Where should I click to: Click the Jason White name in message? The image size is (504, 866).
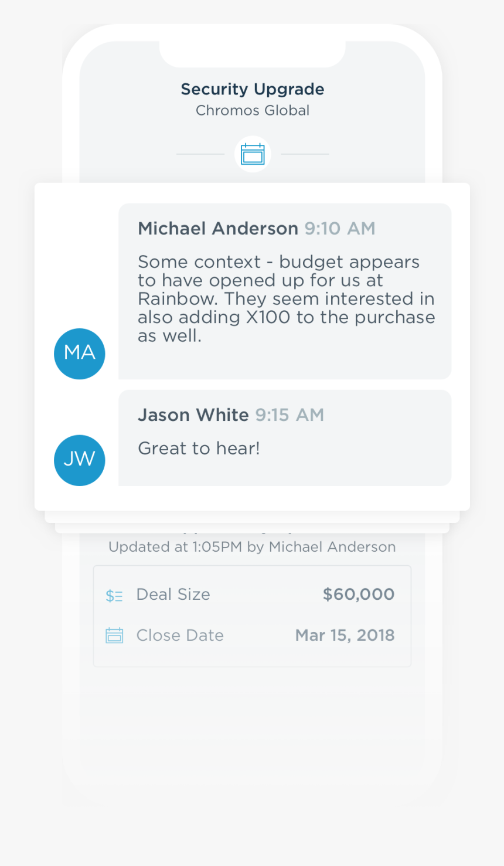(193, 415)
